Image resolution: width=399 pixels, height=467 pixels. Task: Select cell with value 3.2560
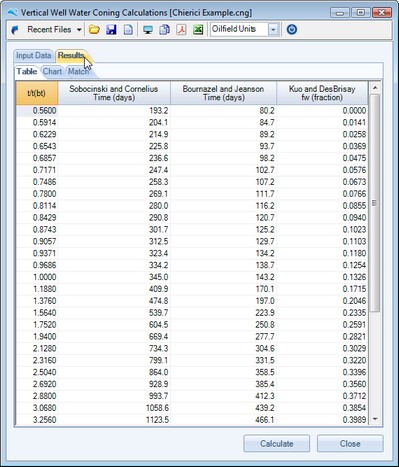point(37,420)
